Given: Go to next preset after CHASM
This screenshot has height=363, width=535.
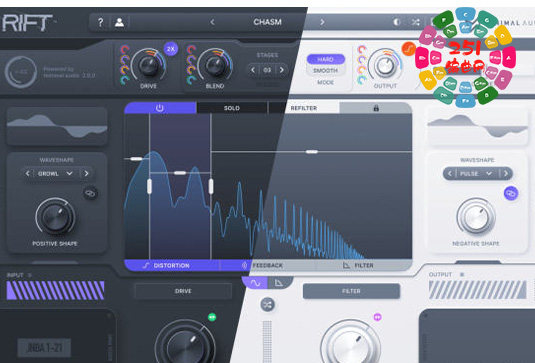Looking at the screenshot, I should point(322,22).
